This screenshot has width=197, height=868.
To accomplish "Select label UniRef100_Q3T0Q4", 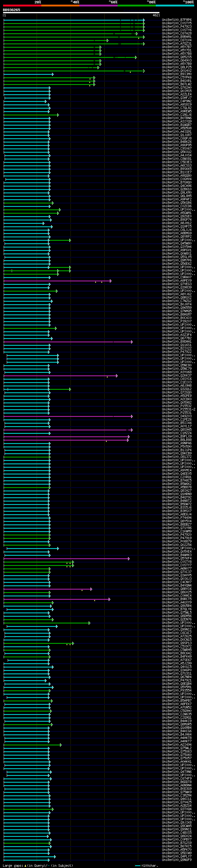I will click(x=177, y=809).
